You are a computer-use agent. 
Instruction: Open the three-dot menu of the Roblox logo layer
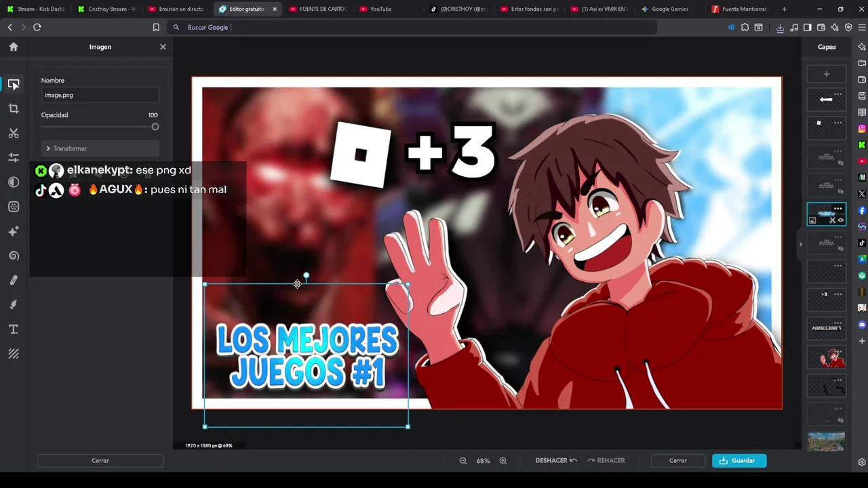pos(838,123)
